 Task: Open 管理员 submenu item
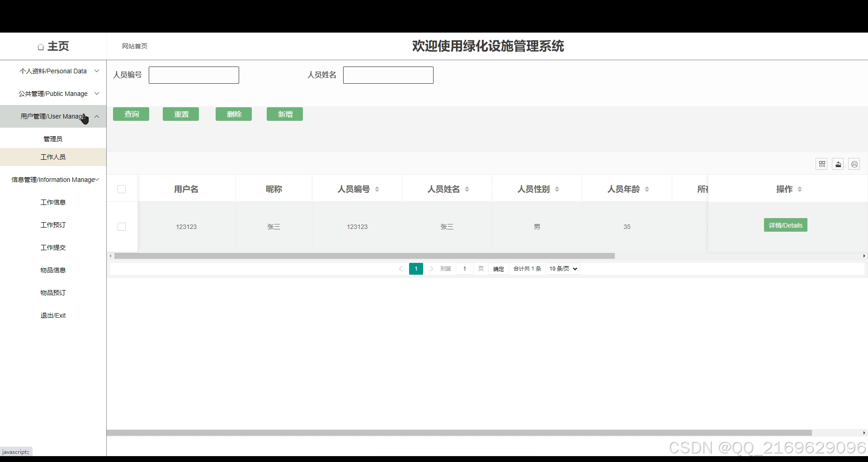click(53, 139)
